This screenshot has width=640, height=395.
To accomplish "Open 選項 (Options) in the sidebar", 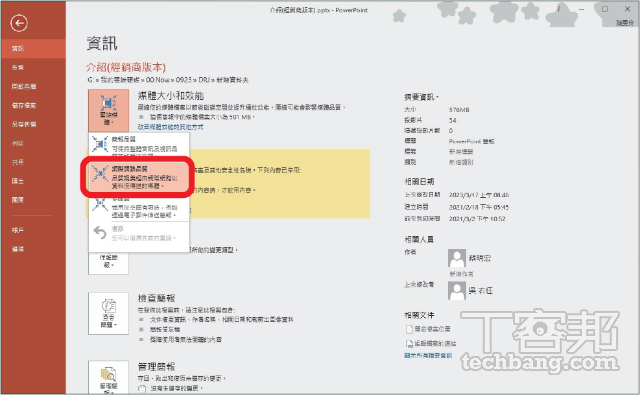I will point(33,249).
